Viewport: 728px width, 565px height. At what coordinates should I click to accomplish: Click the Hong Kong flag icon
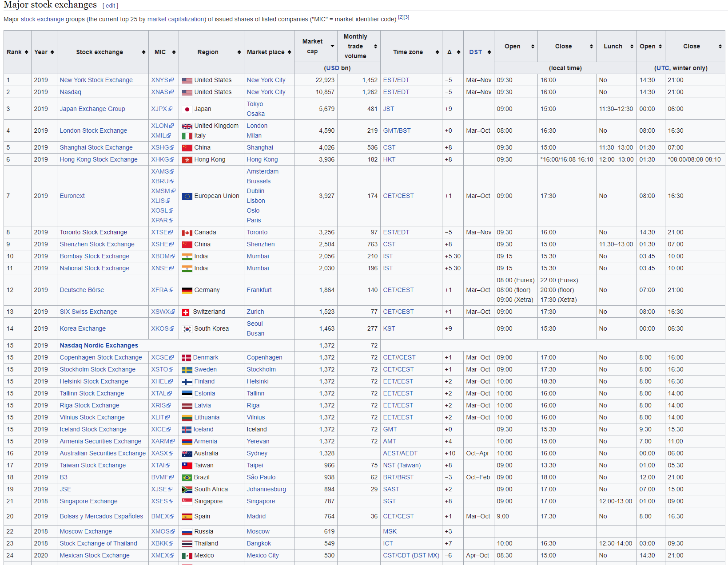tap(187, 160)
